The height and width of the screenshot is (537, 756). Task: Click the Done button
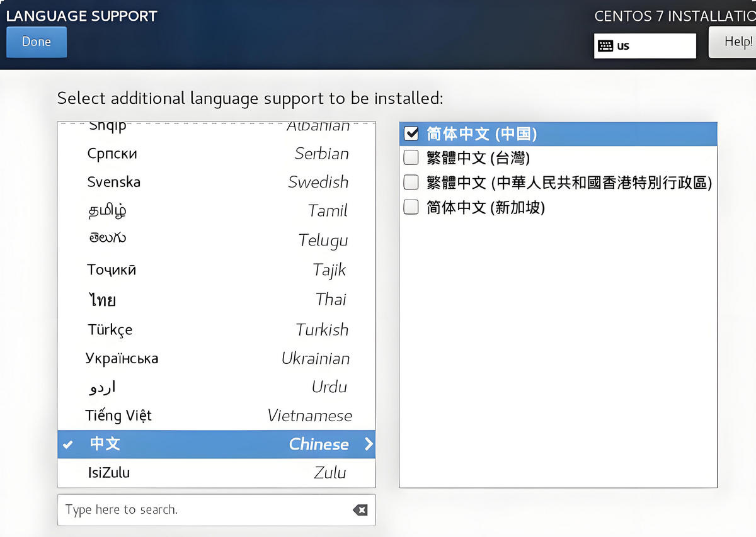[37, 42]
